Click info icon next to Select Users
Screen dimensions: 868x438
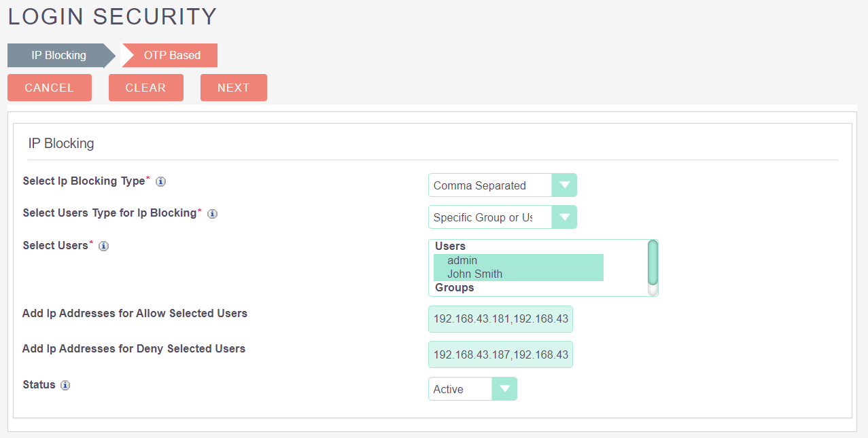point(103,247)
